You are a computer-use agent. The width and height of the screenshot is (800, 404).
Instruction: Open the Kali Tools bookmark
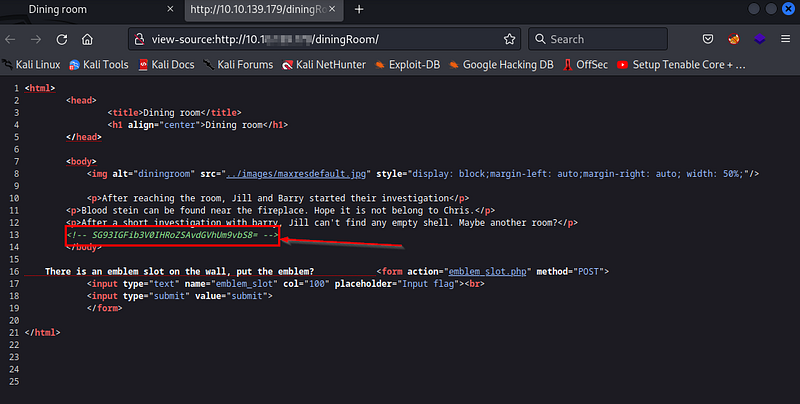point(99,65)
